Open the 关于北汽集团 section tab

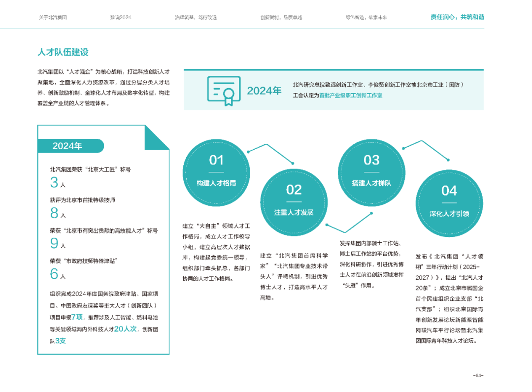pos(53,17)
